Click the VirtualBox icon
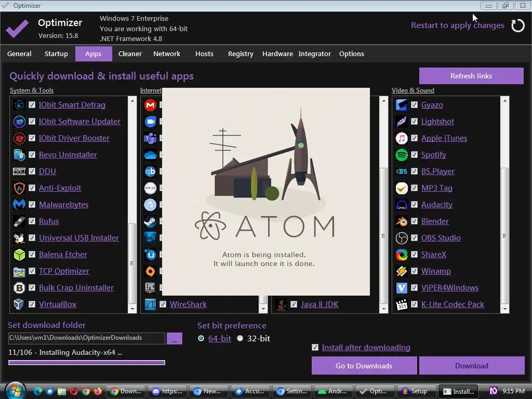 coord(19,304)
